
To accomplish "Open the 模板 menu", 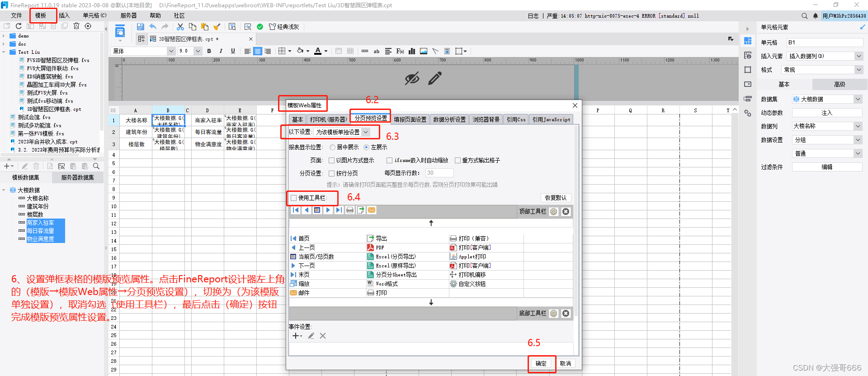I will pyautogui.click(x=41, y=15).
